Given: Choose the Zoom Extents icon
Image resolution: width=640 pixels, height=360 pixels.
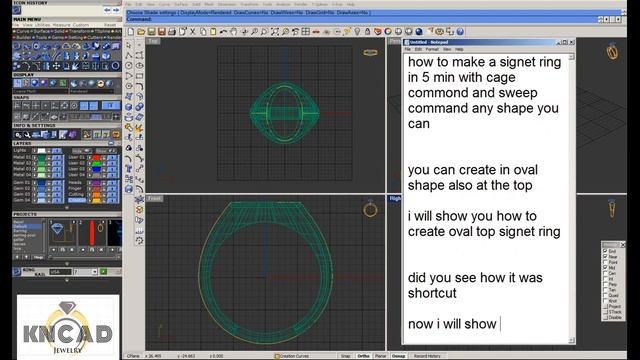Looking at the screenshot, I should coord(275,31).
